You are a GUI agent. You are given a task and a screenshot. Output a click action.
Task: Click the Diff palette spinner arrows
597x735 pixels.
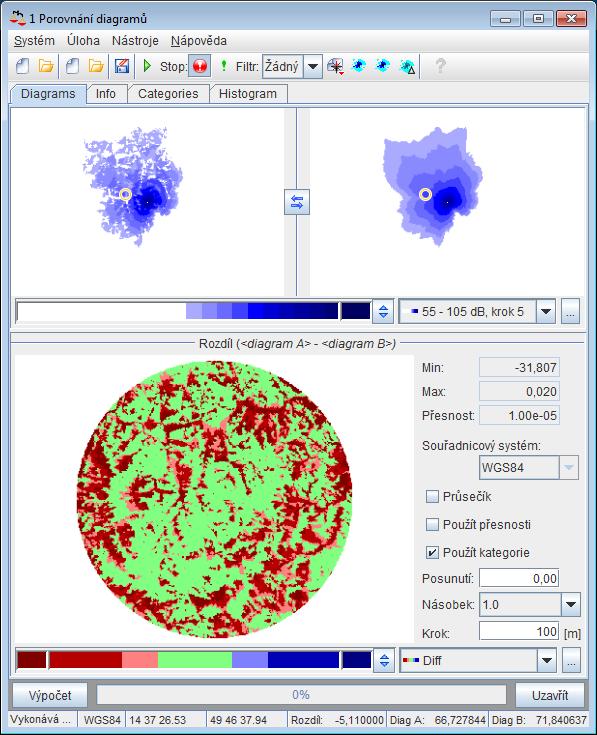(384, 660)
